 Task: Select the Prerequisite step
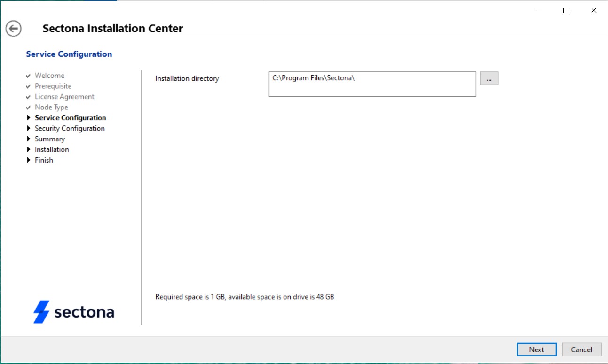[53, 86]
